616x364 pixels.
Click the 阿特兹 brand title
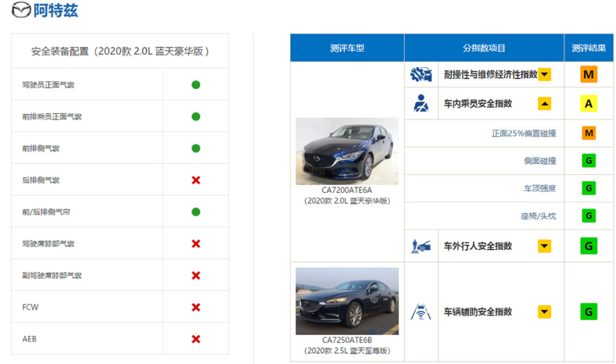click(56, 10)
